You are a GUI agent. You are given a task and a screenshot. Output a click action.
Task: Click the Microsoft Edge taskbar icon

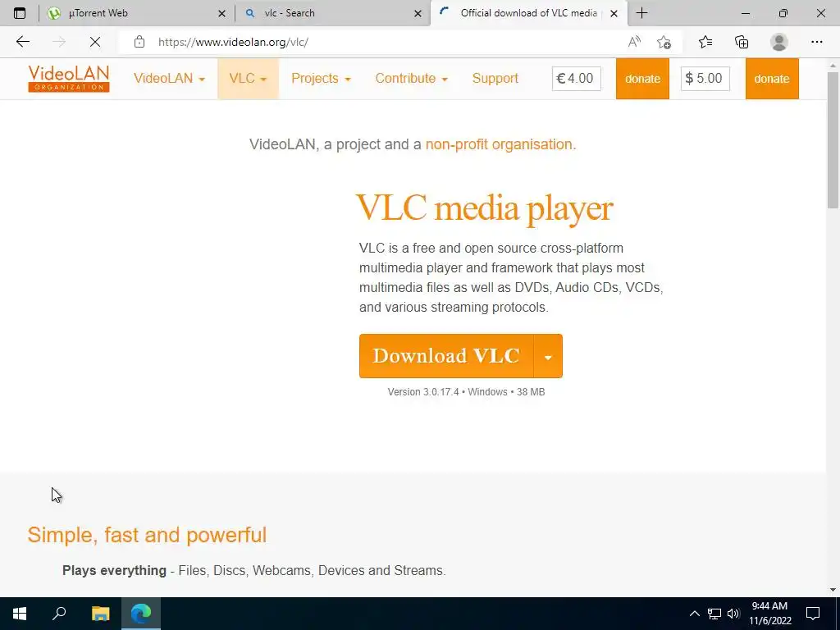tap(141, 614)
